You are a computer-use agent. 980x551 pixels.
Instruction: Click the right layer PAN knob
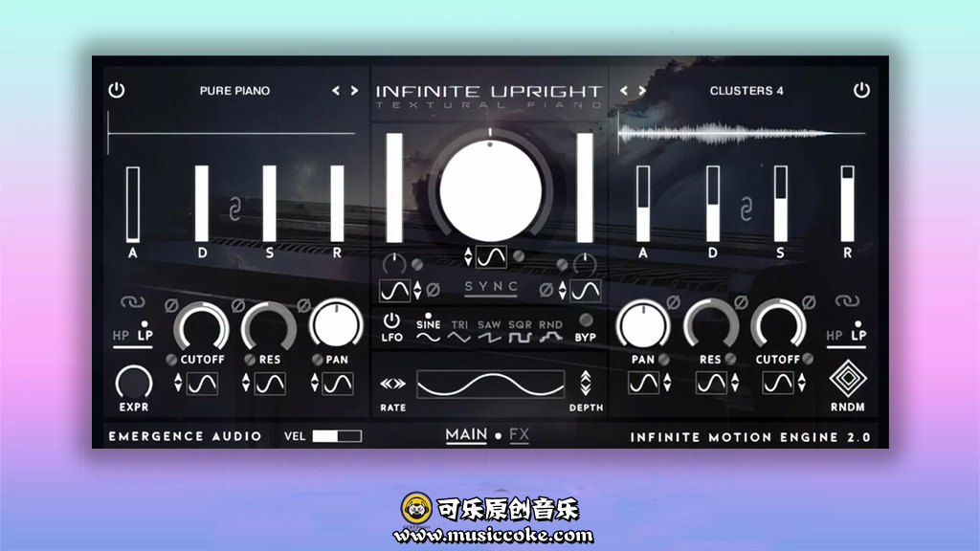643,325
